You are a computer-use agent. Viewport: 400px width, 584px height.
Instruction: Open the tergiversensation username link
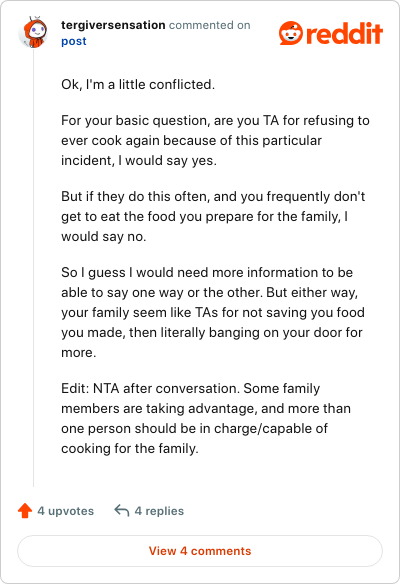[x=113, y=25]
